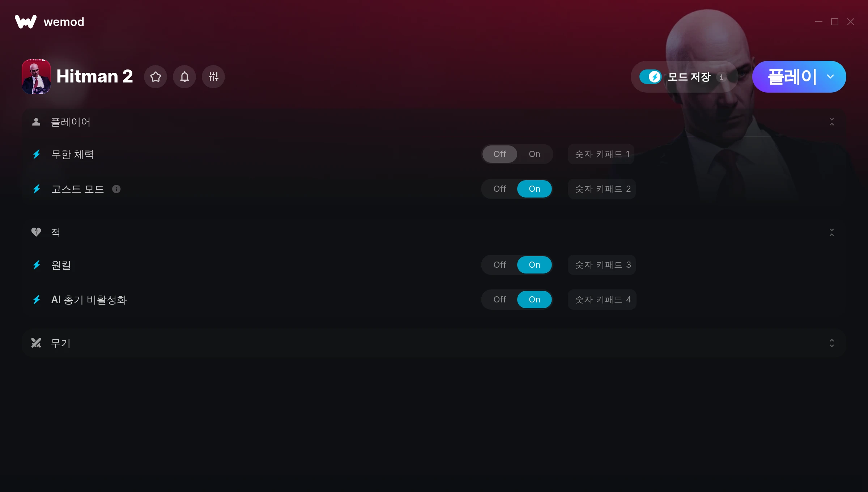The width and height of the screenshot is (868, 492).
Task: Click the 플레이 button
Action: tap(791, 77)
